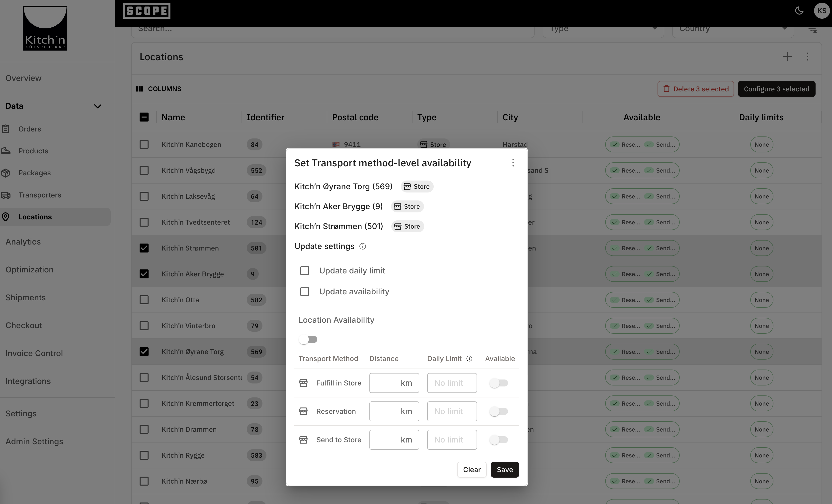Viewport: 832px width, 504px height.
Task: Uncheck the Kitch'n Strømmen row checkbox
Action: 144,248
